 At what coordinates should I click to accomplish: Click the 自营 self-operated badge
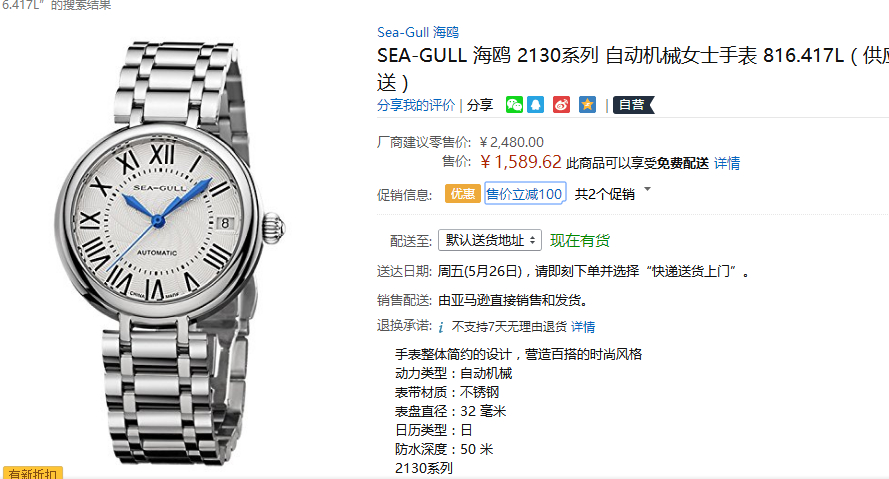[633, 105]
